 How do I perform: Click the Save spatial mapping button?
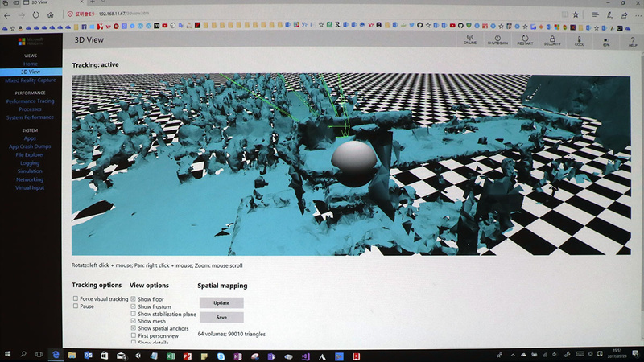pos(221,317)
